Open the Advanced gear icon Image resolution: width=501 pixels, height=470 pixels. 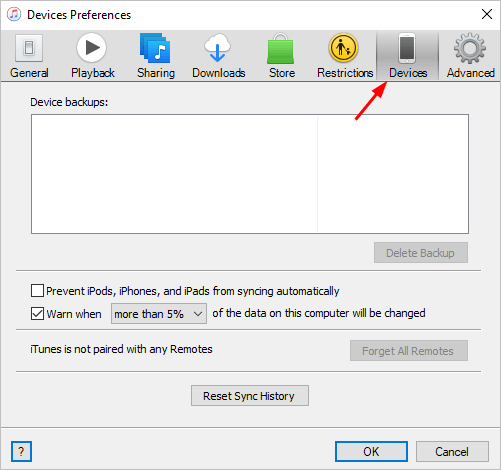pos(470,48)
